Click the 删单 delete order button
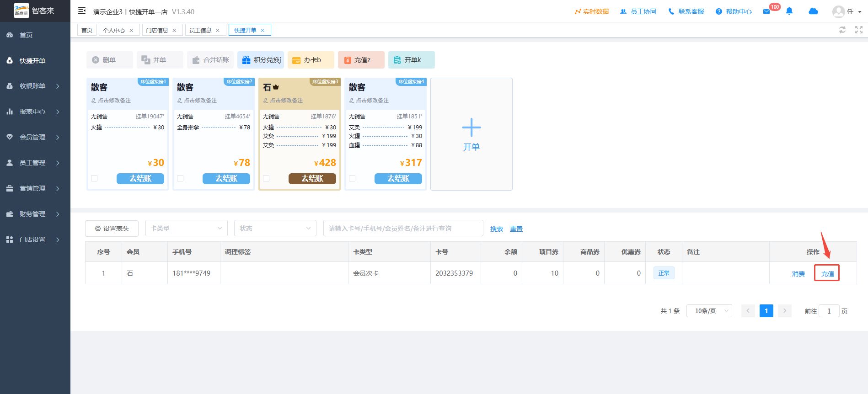This screenshot has width=868, height=394. coord(109,60)
